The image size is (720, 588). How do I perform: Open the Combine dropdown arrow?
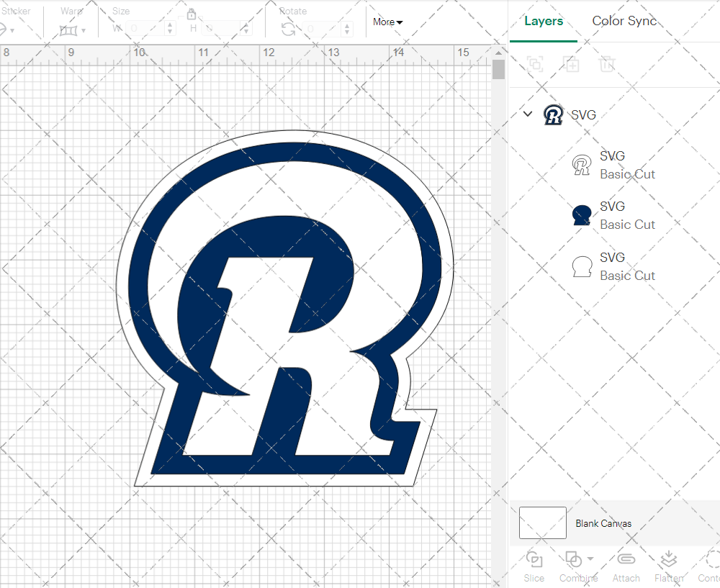click(590, 558)
